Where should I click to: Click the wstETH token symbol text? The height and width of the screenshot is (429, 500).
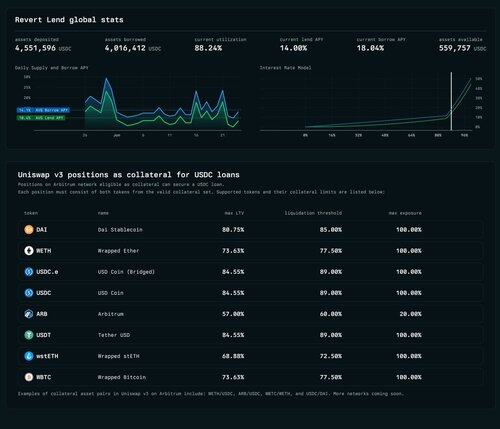coord(47,356)
